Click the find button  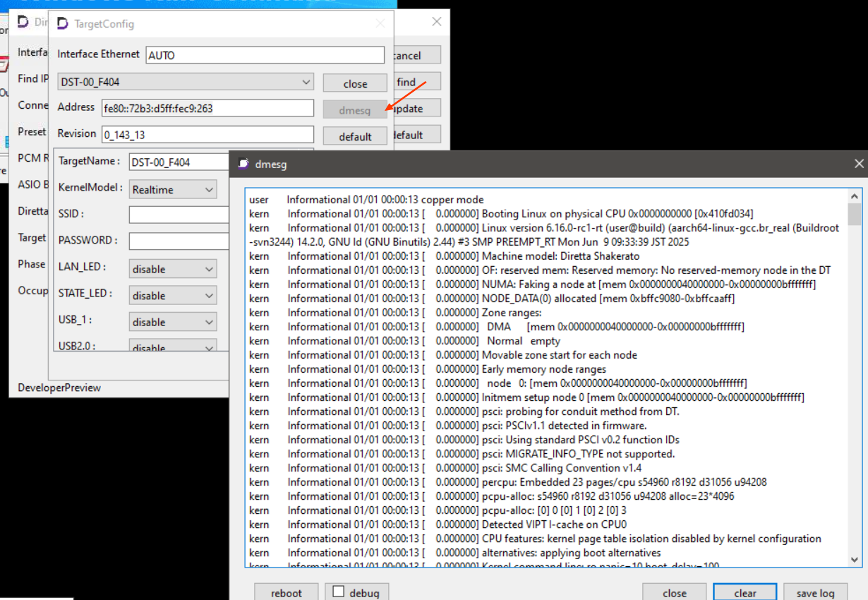pyautogui.click(x=415, y=82)
